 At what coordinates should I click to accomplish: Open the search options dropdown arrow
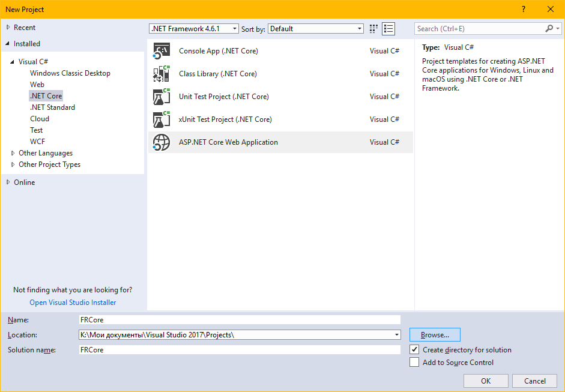[x=558, y=28]
